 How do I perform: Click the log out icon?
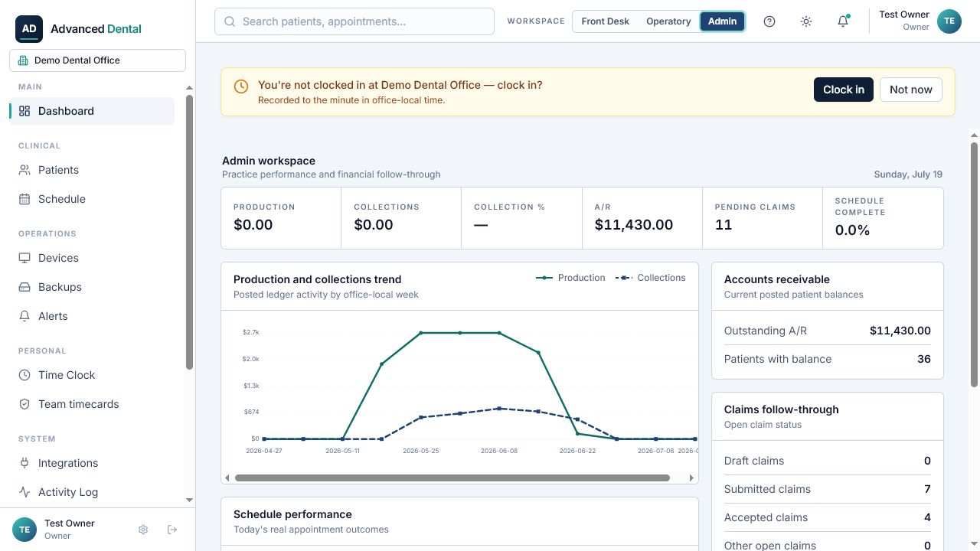click(x=172, y=530)
